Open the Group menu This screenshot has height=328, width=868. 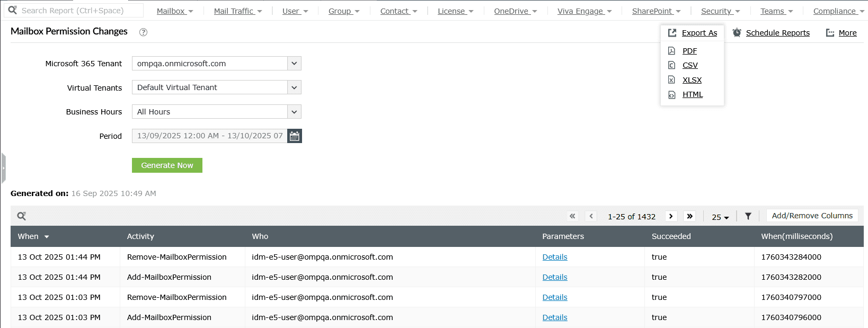pyautogui.click(x=344, y=11)
